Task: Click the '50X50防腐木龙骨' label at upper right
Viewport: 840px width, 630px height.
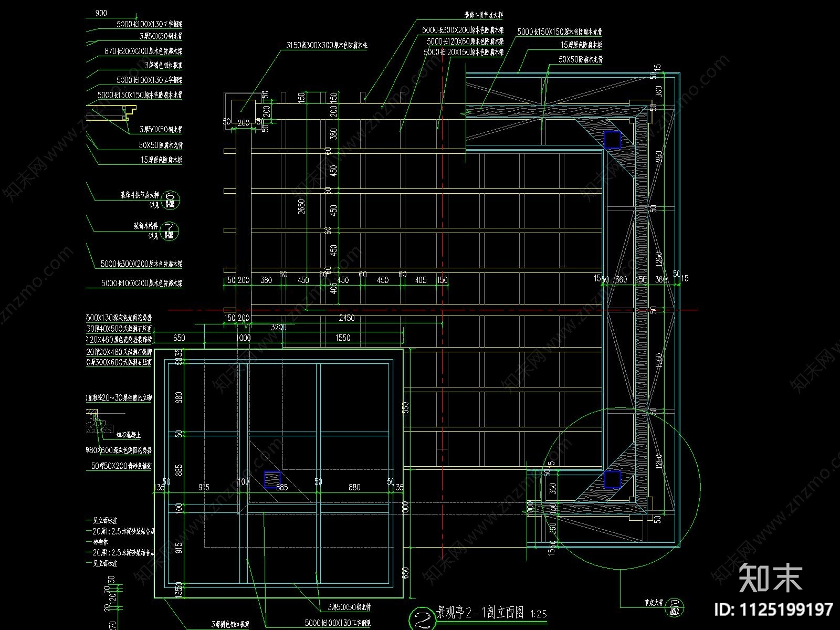Action: 580,60
